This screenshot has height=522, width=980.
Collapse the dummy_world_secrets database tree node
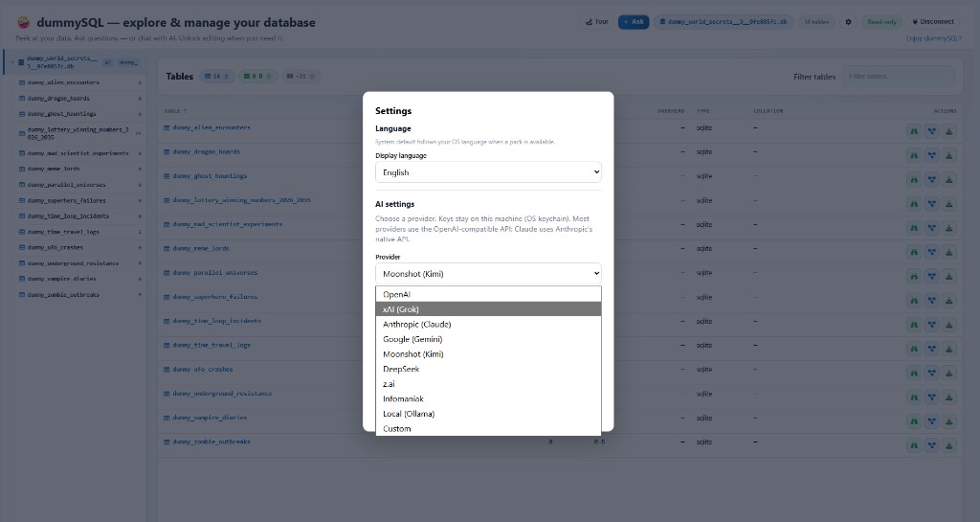(11, 62)
